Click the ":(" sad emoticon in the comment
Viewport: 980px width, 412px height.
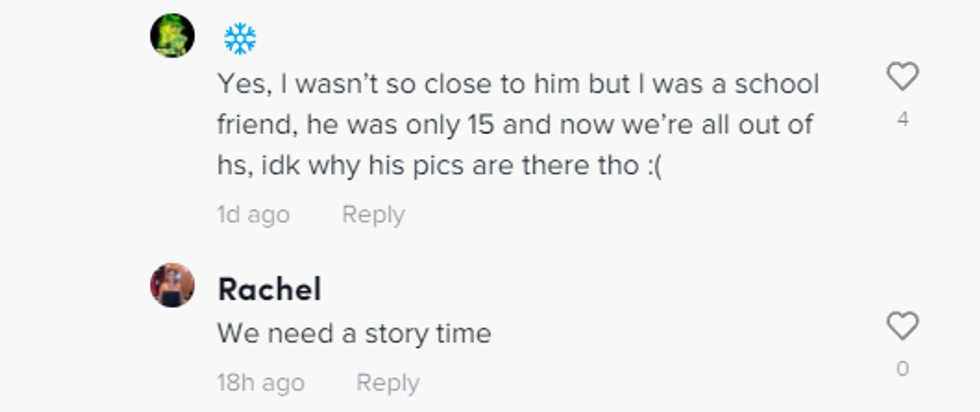[x=654, y=166]
